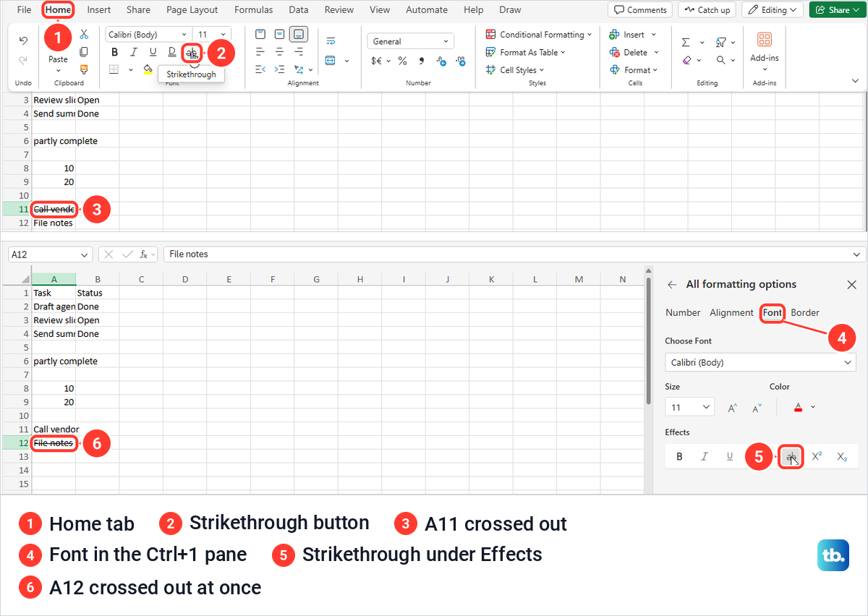
Task: Click the Comments button
Action: pyautogui.click(x=640, y=10)
